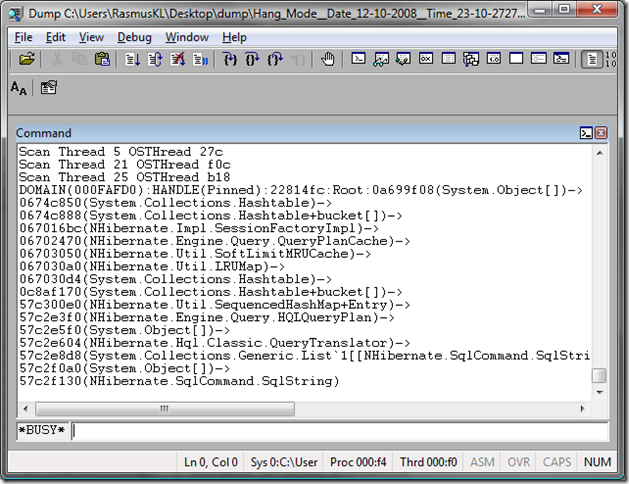The height and width of the screenshot is (484, 629).
Task: Click 'Thrd 000:f0' status bar entry
Action: tap(428, 462)
